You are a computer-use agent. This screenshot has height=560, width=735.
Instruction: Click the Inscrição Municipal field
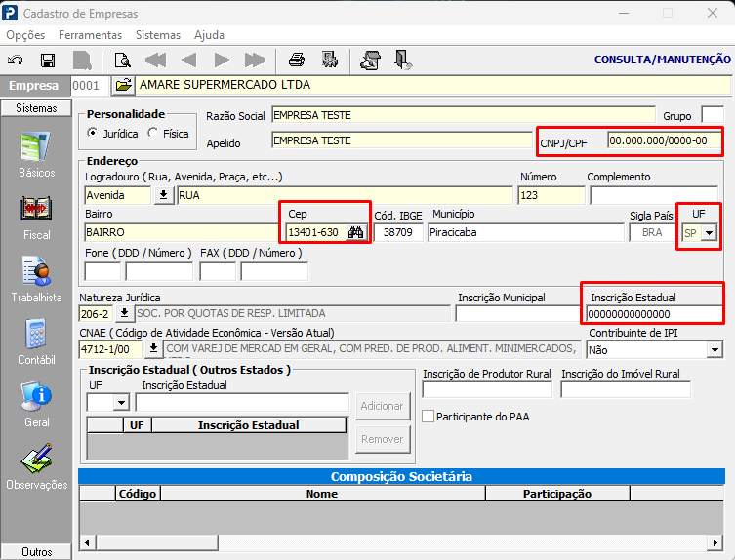click(518, 313)
